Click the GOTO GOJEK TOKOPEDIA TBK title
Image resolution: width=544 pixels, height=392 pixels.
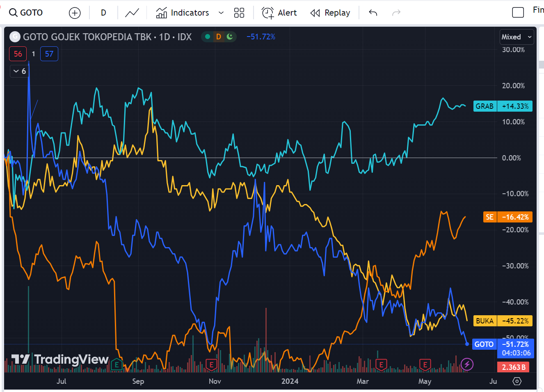pos(87,37)
